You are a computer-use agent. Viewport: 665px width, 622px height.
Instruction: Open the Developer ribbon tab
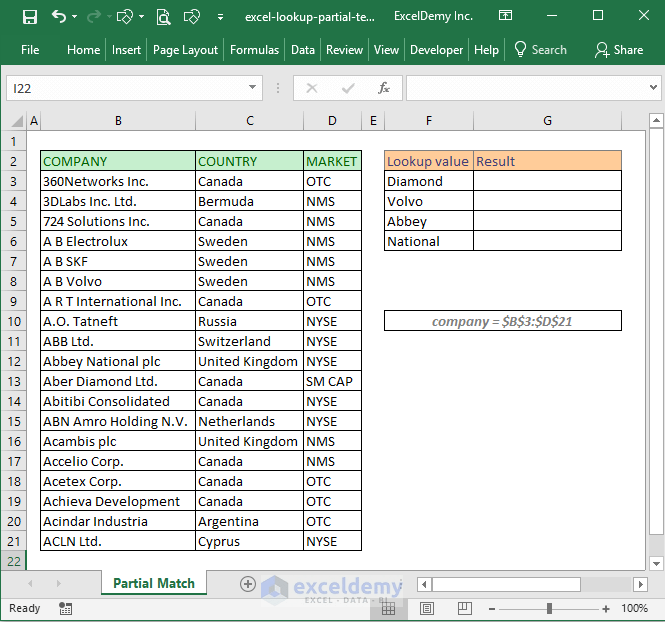pos(436,50)
